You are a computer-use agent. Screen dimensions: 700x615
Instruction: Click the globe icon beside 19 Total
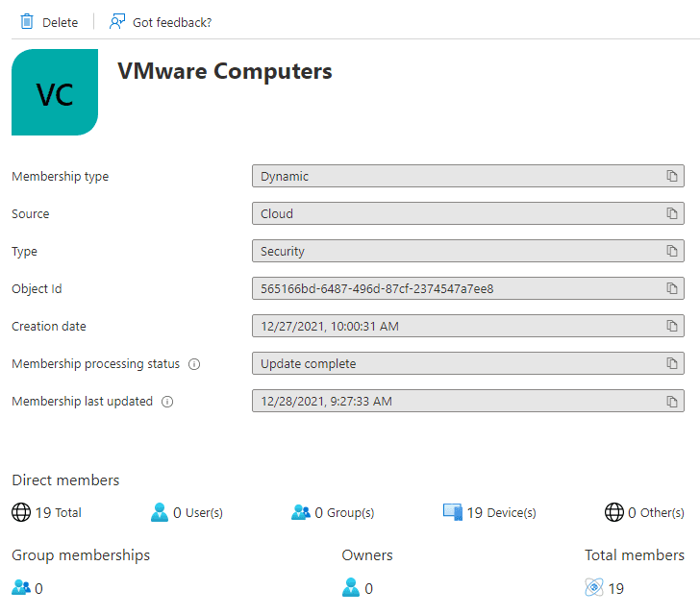coord(21,512)
